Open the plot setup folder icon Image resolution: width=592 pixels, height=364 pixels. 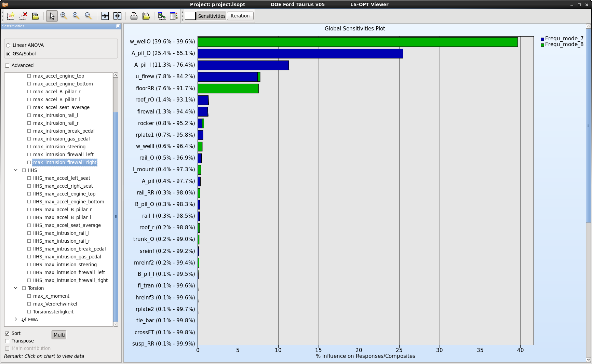(x=36, y=16)
